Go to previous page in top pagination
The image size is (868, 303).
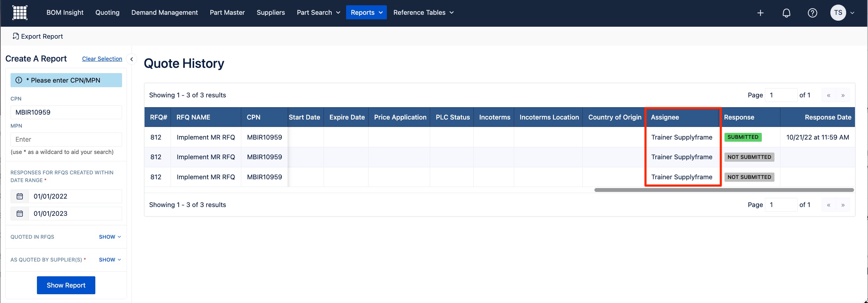click(x=829, y=95)
